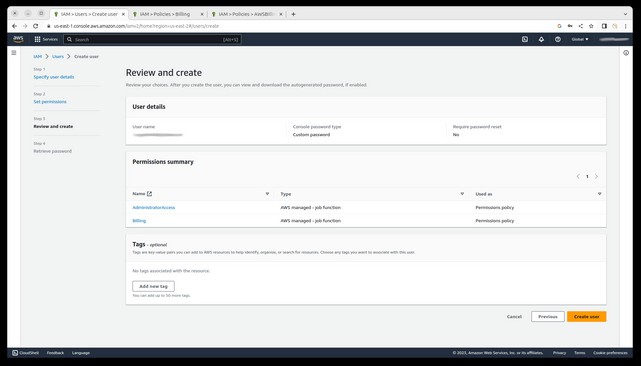The image size is (641, 366).
Task: Click the Users breadcrumb link
Action: (x=58, y=56)
